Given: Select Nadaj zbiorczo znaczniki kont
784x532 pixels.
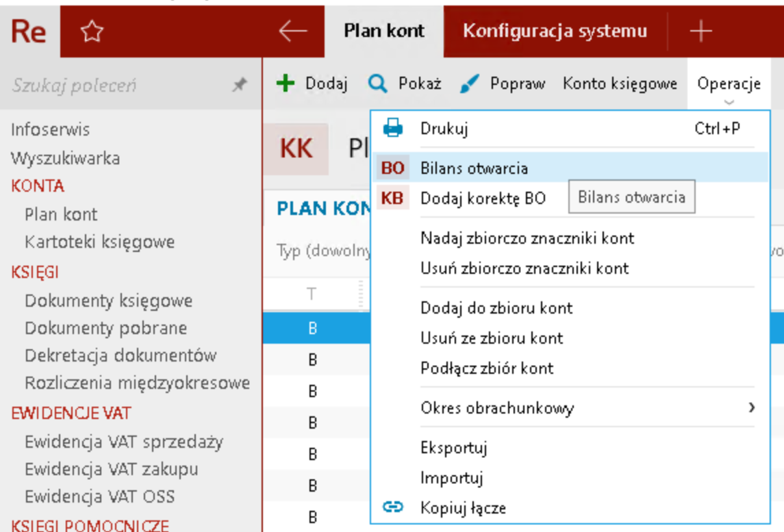Looking at the screenshot, I should (x=527, y=238).
